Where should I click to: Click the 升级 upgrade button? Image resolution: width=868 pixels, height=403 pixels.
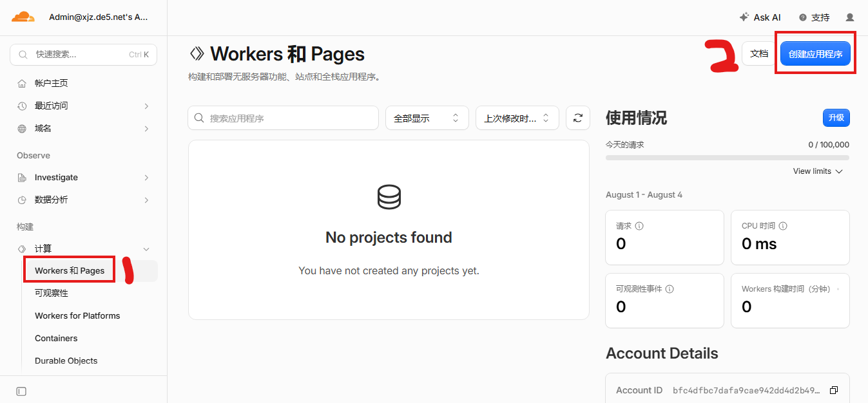[836, 118]
